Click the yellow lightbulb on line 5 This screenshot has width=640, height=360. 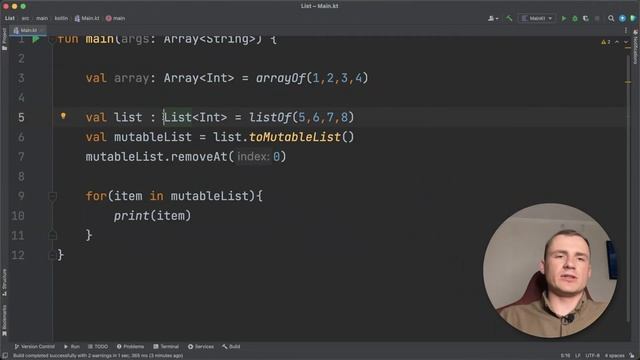tap(63, 116)
